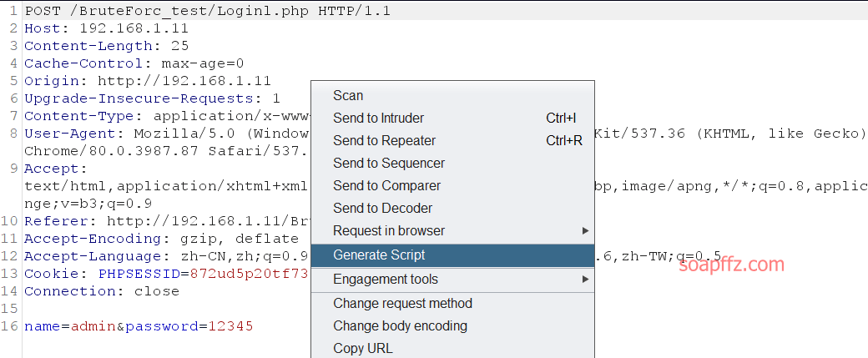Screen dimensions: 868x358
Task: Choose Send to Intruder
Action: [452, 118]
